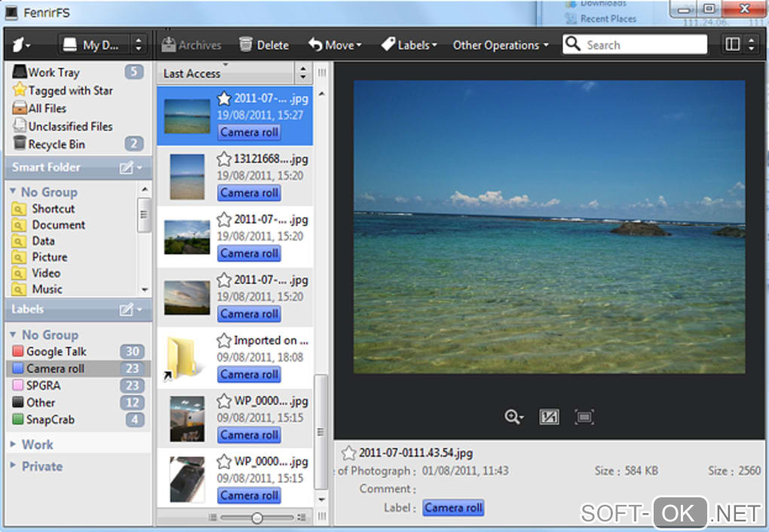
Task: Click the file list pane grip handle
Action: (322, 73)
